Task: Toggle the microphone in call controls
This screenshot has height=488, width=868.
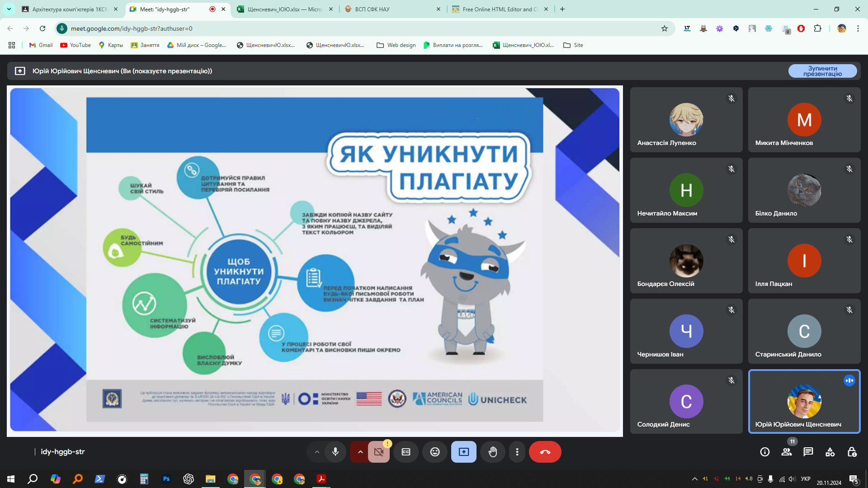Action: point(335,452)
